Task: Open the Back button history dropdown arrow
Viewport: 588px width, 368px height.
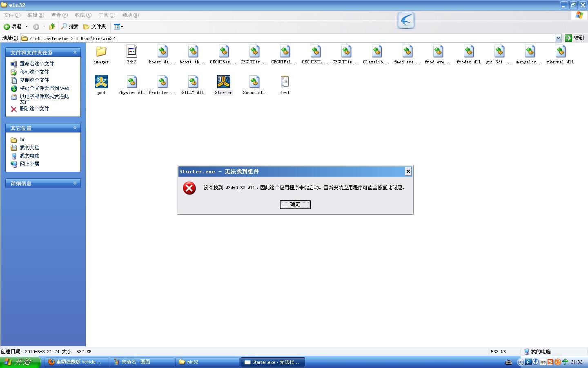Action: pos(27,27)
